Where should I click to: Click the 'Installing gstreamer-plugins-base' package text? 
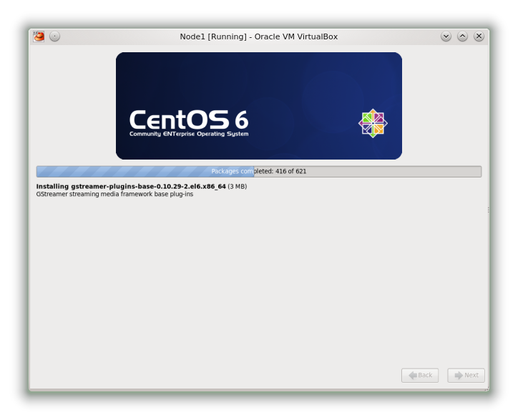click(x=131, y=186)
